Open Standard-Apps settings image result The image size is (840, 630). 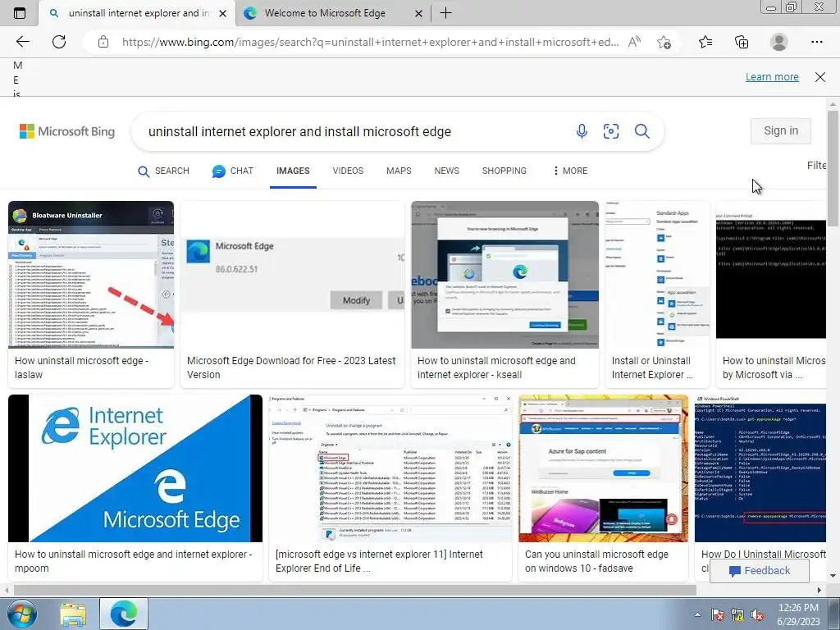pos(657,275)
